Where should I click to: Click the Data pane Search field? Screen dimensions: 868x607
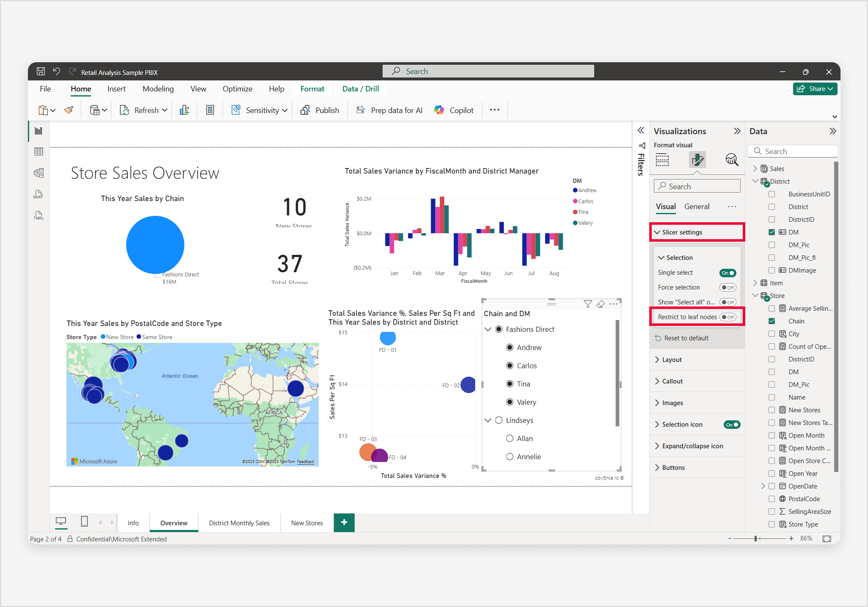point(793,151)
